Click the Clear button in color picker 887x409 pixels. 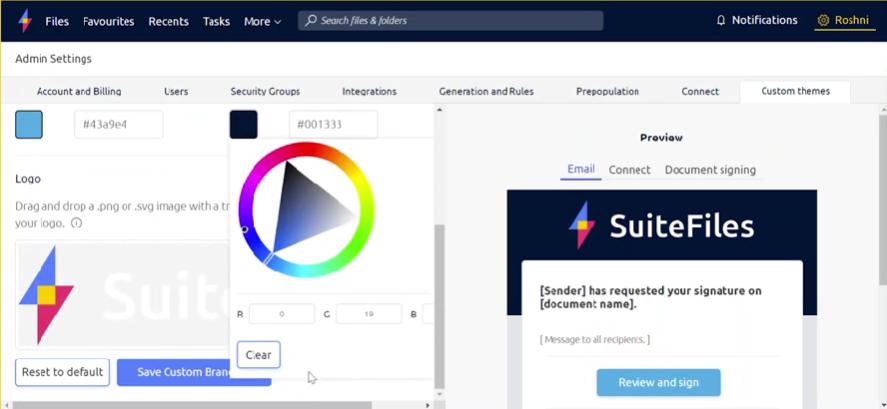(259, 355)
